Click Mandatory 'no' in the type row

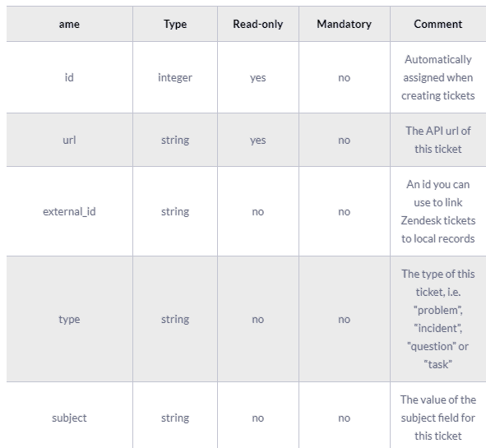coord(344,319)
